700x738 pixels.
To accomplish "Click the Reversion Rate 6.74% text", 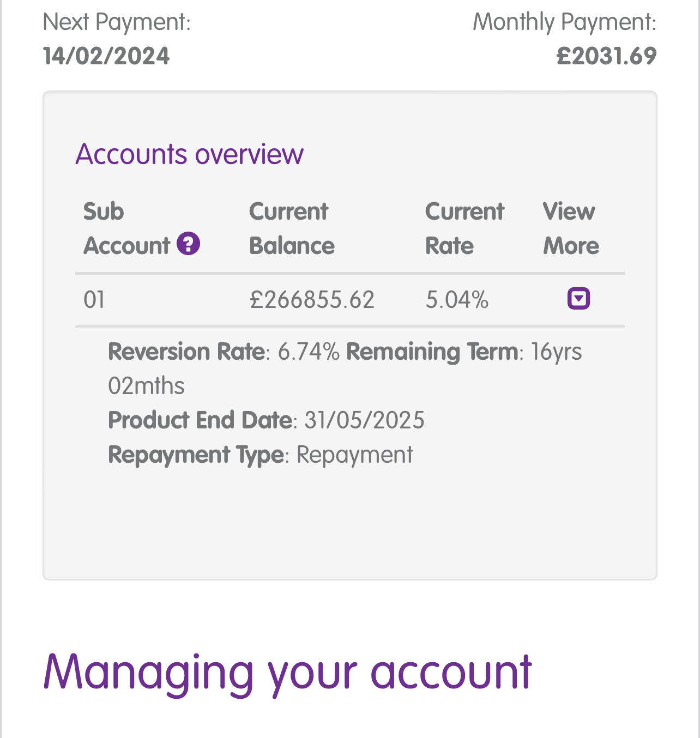I will (224, 352).
